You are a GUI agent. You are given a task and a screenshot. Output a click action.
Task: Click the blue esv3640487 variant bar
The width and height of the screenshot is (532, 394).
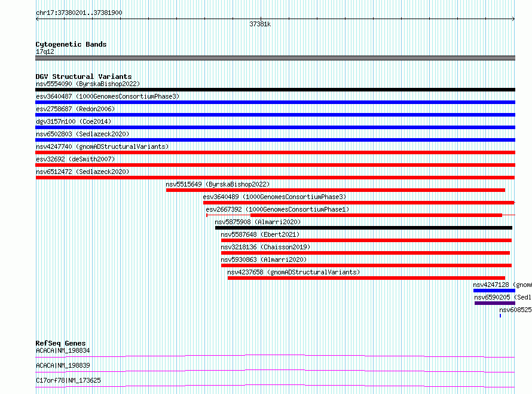[275, 102]
